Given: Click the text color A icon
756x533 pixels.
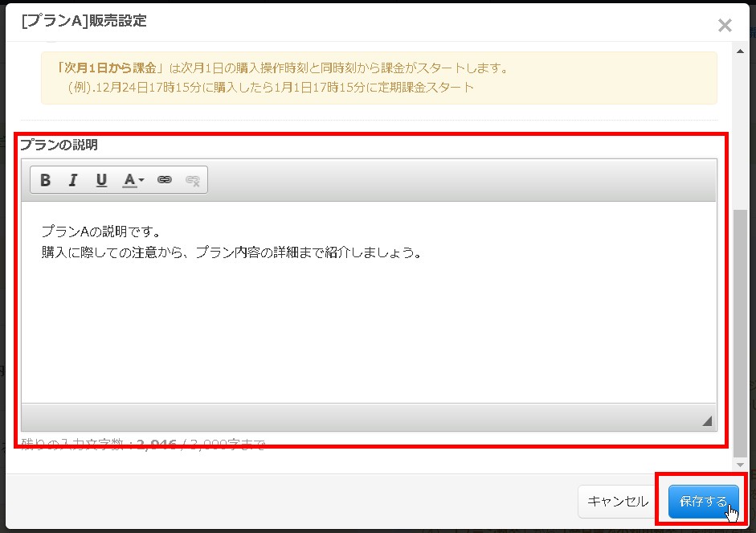Looking at the screenshot, I should coord(129,179).
